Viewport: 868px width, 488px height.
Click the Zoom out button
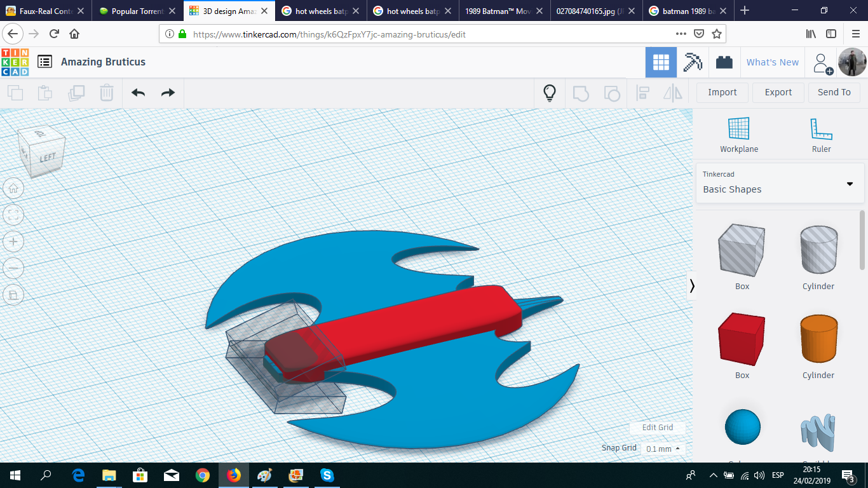[x=13, y=268]
